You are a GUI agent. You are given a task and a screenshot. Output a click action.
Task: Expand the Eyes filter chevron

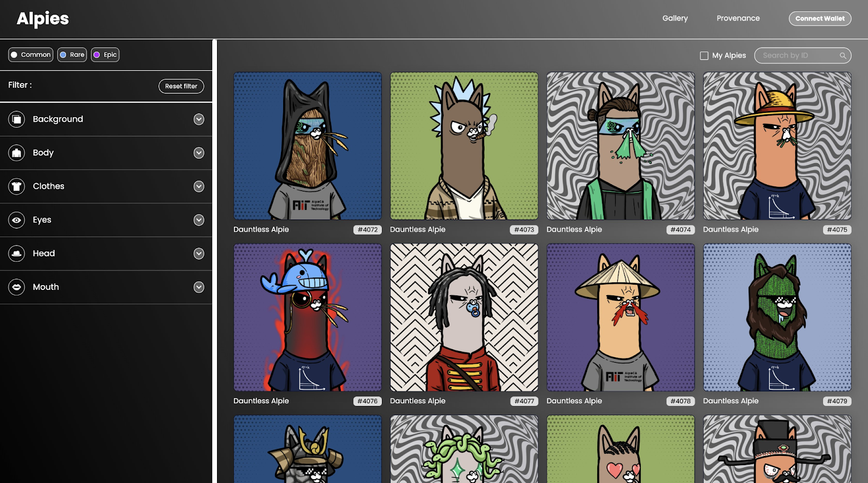199,220
